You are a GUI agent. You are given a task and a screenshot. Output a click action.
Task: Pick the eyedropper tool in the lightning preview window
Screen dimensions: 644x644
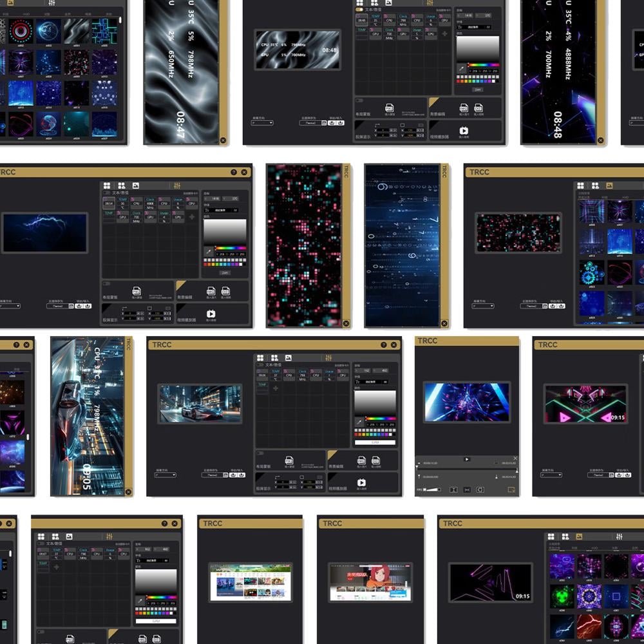point(209,251)
